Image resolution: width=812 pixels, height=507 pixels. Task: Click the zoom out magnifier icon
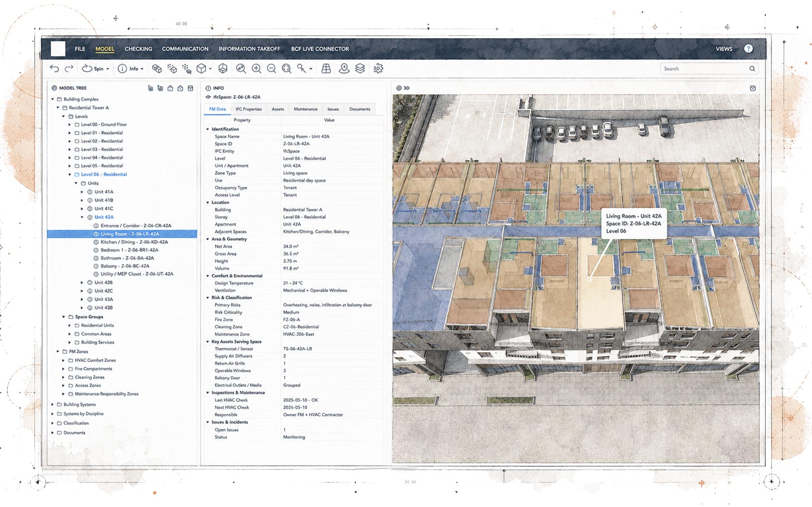(271, 69)
